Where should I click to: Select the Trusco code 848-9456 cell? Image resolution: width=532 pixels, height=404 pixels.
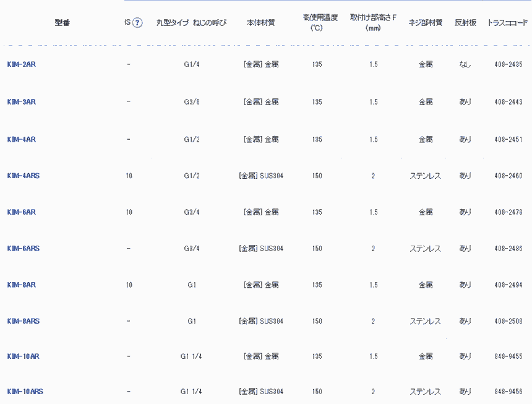508,392
